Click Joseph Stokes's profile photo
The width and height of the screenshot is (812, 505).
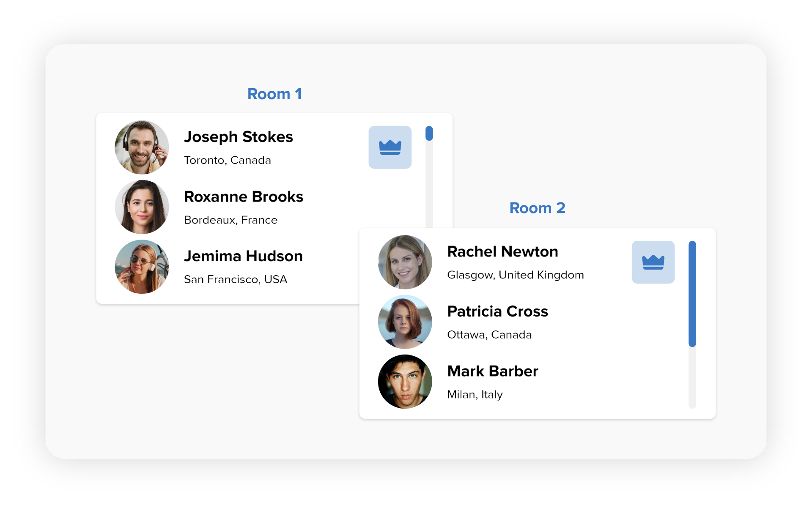pos(142,147)
